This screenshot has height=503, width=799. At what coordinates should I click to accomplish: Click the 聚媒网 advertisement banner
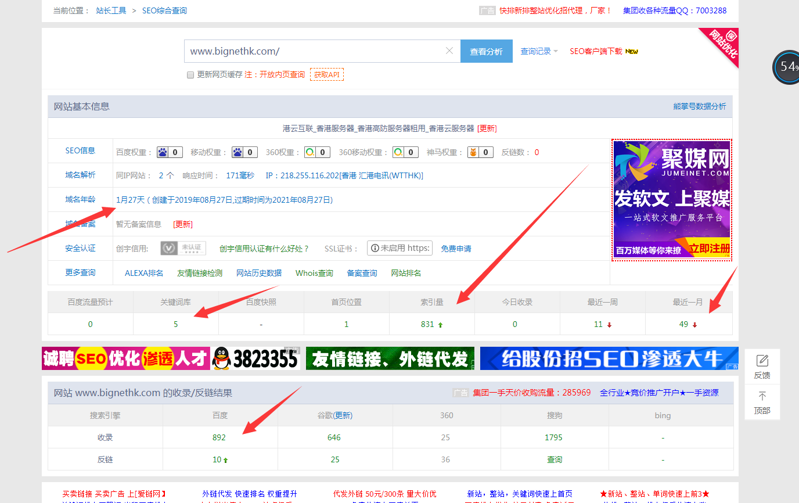(672, 200)
